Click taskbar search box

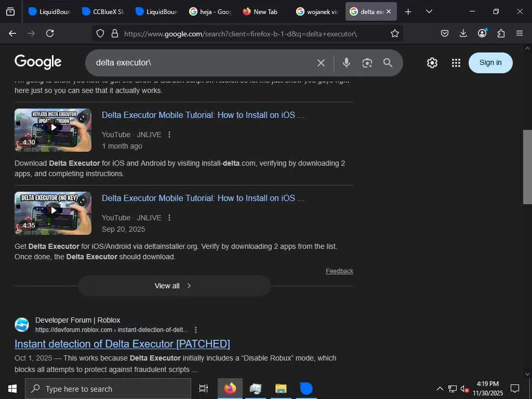(x=108, y=389)
